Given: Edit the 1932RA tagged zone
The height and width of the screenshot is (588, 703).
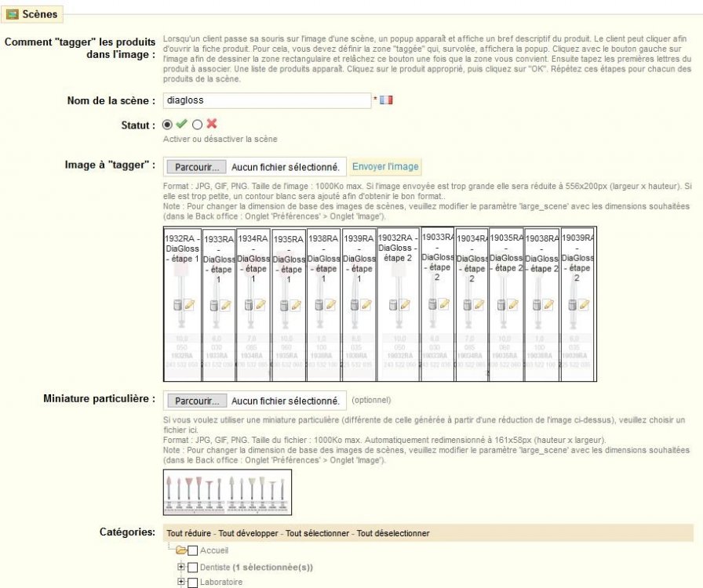Looking at the screenshot, I should click(x=189, y=305).
